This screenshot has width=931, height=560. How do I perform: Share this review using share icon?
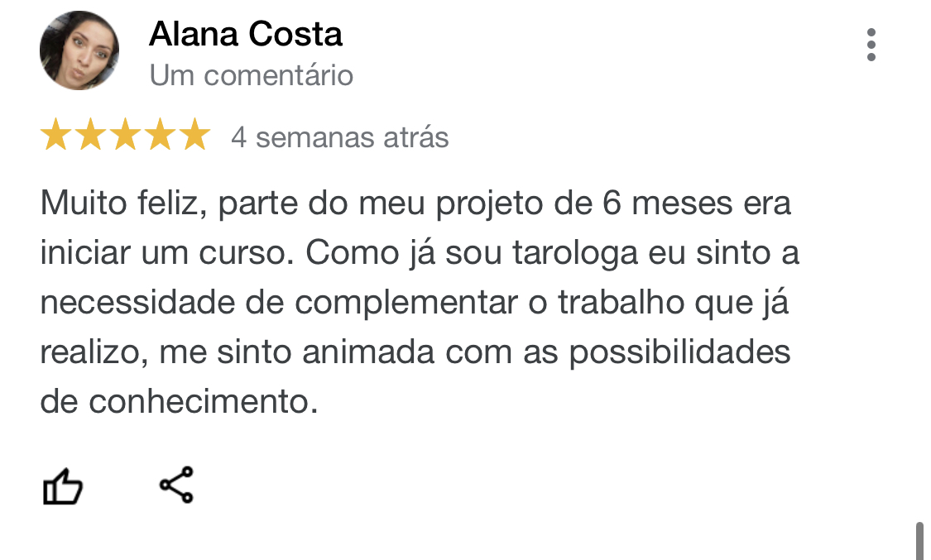pos(175,485)
